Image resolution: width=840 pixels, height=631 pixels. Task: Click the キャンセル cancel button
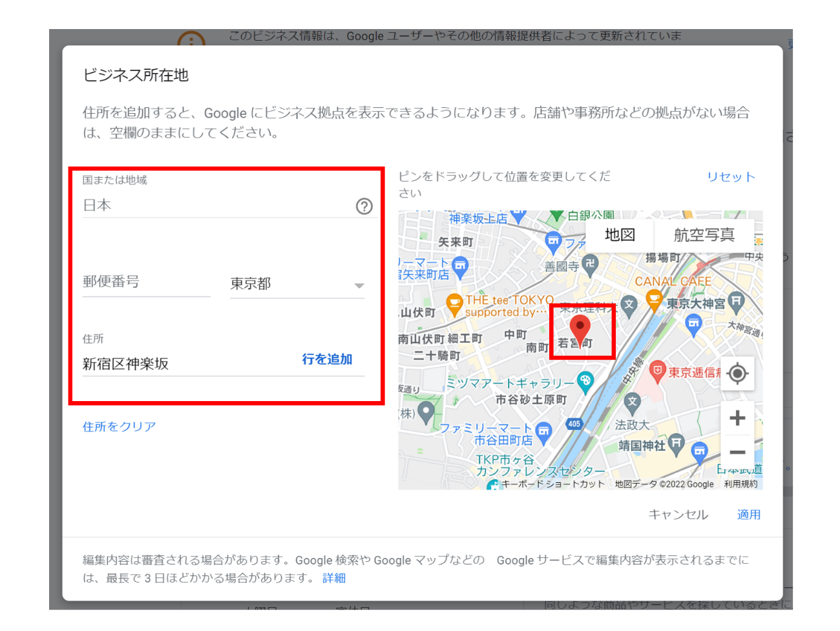(678, 515)
